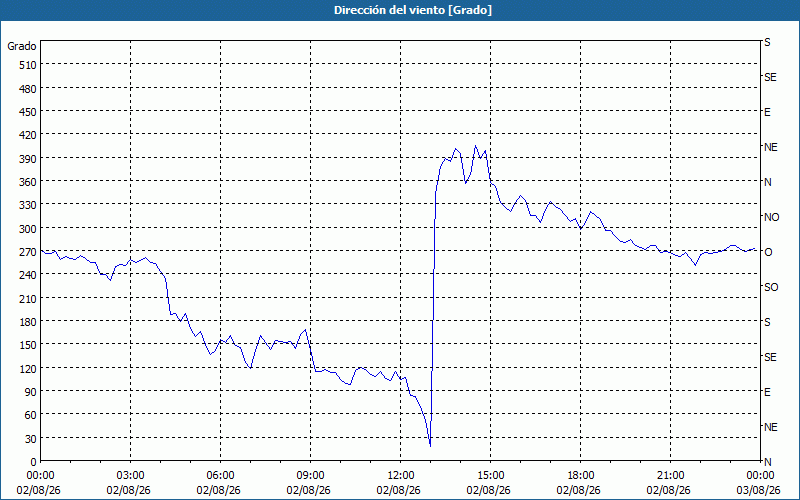
Task: Click the N compass label beside the 360 gridline
Action: tap(768, 182)
